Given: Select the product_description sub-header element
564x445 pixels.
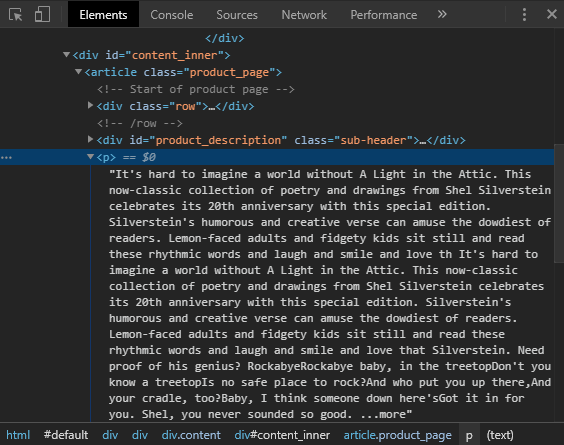Looking at the screenshot, I should (x=281, y=140).
